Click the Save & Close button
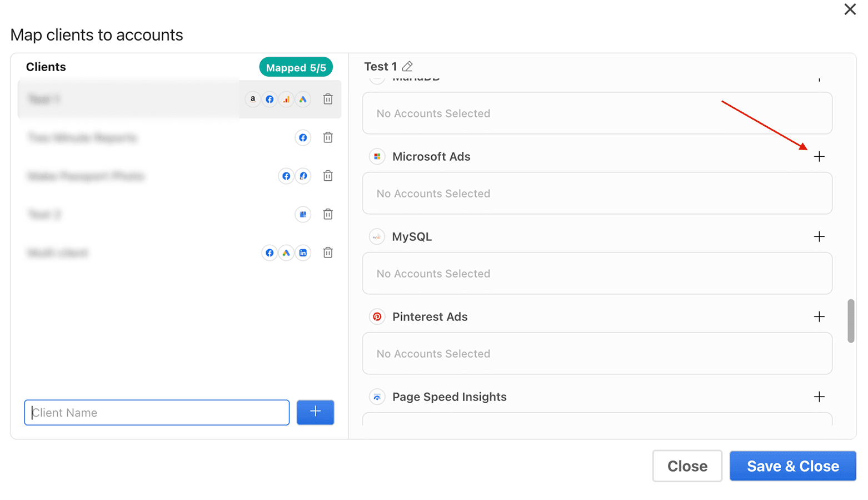The image size is (868, 500). (793, 466)
